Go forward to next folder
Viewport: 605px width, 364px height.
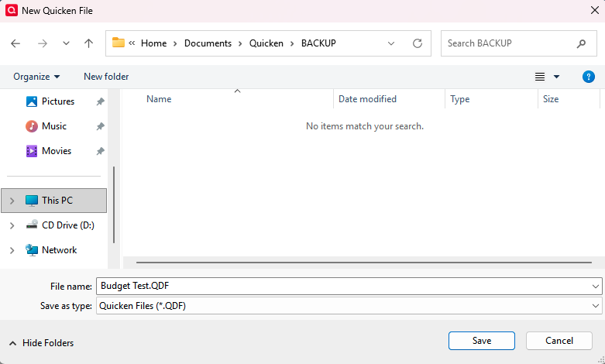pyautogui.click(x=43, y=43)
